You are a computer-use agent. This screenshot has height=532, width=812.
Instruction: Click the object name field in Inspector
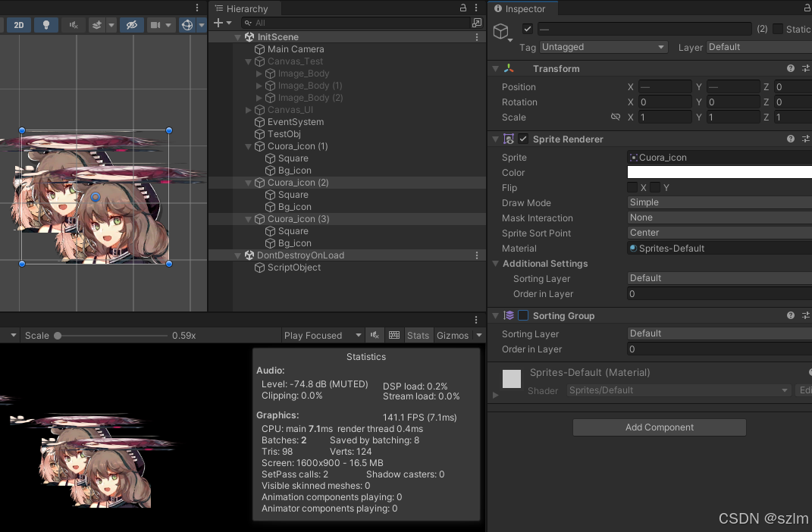coord(644,29)
